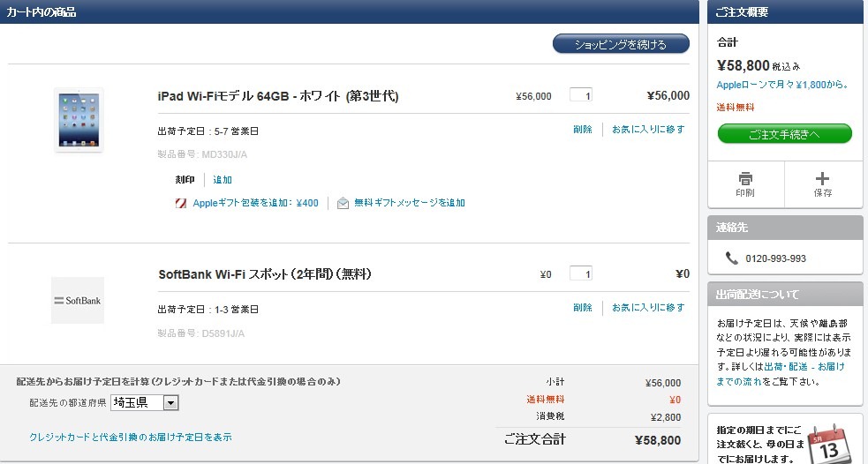Screen dimensions: 868x464
Task: Click the 0120-993-993 phone number
Action: [x=775, y=258]
